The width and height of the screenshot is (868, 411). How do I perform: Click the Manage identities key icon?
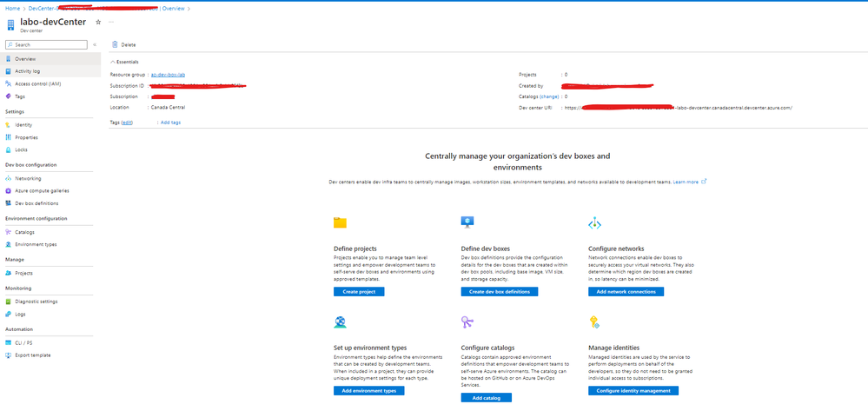[x=594, y=322]
